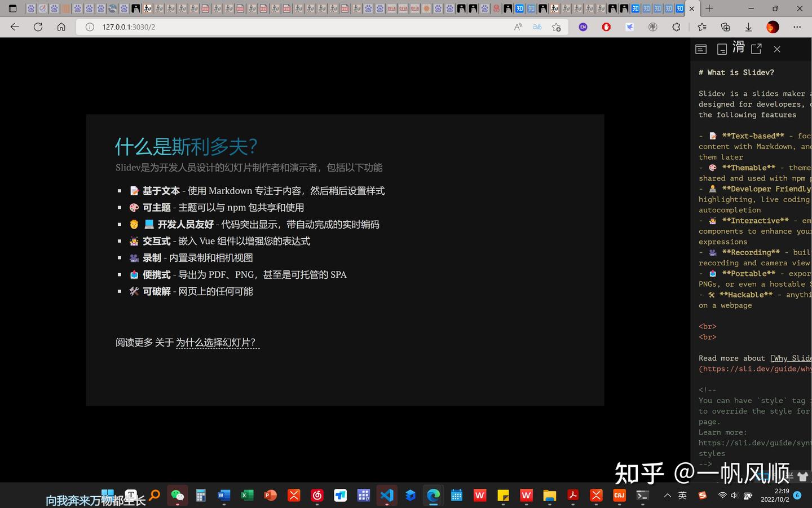Select the notes-only layout icon in the side panel
The image size is (812, 508).
pos(722,49)
